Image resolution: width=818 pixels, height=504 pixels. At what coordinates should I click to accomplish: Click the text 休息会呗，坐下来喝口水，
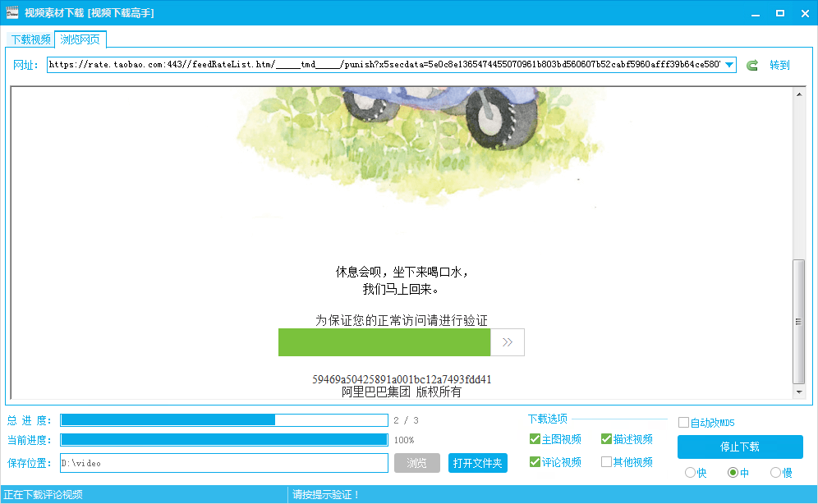402,272
